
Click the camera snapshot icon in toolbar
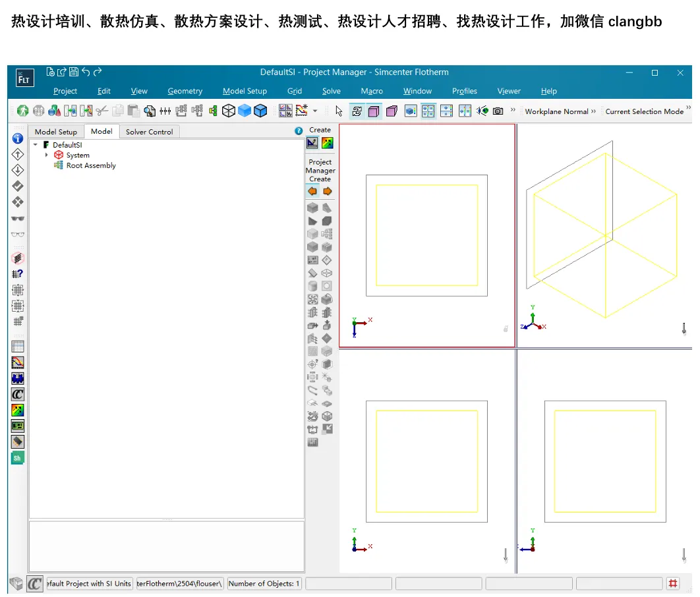click(x=498, y=111)
